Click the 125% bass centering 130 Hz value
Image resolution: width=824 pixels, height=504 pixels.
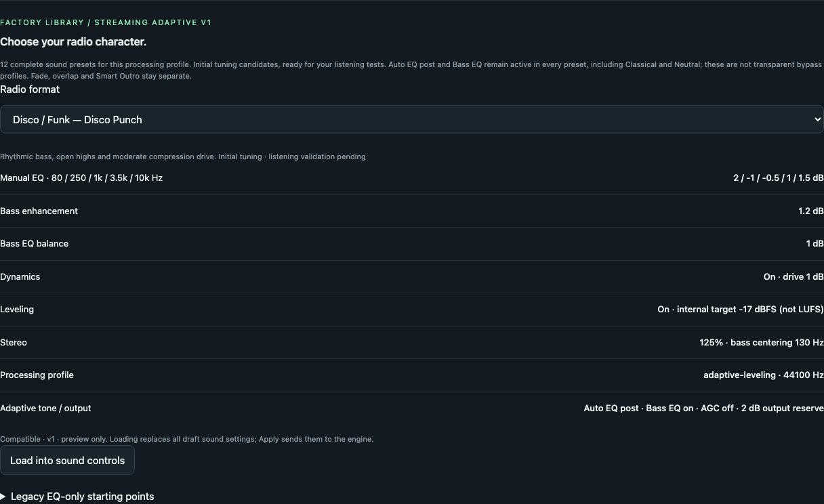pyautogui.click(x=762, y=343)
